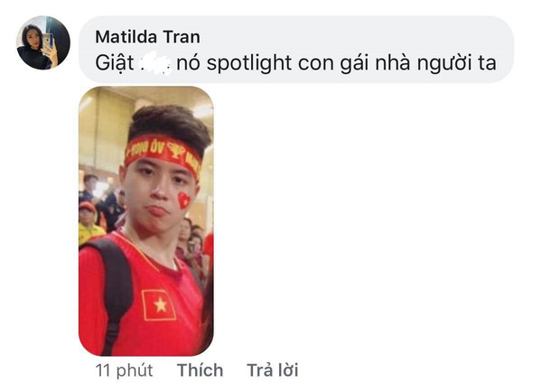
Task: Click the word Giật starting the comment
Action: click(x=115, y=63)
